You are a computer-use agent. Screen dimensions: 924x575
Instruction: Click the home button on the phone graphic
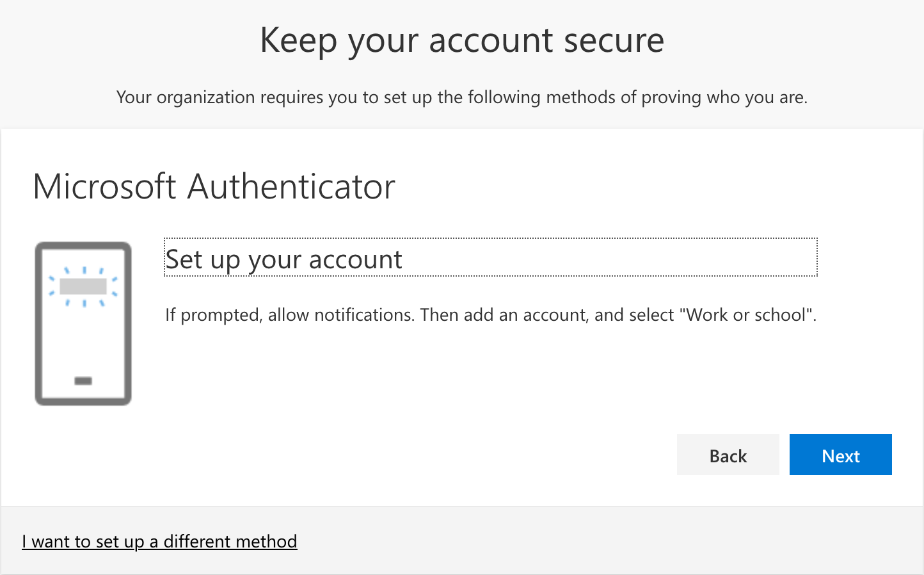tap(83, 381)
